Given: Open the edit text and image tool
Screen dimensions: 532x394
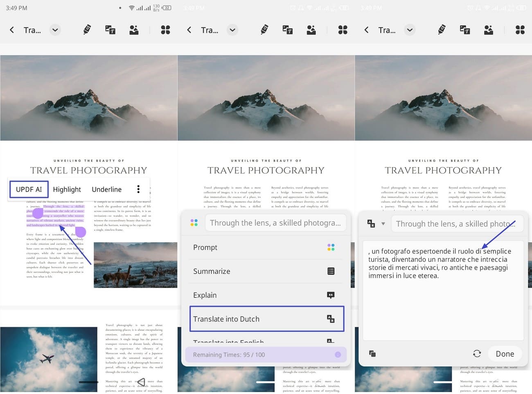Looking at the screenshot, I should (110, 29).
